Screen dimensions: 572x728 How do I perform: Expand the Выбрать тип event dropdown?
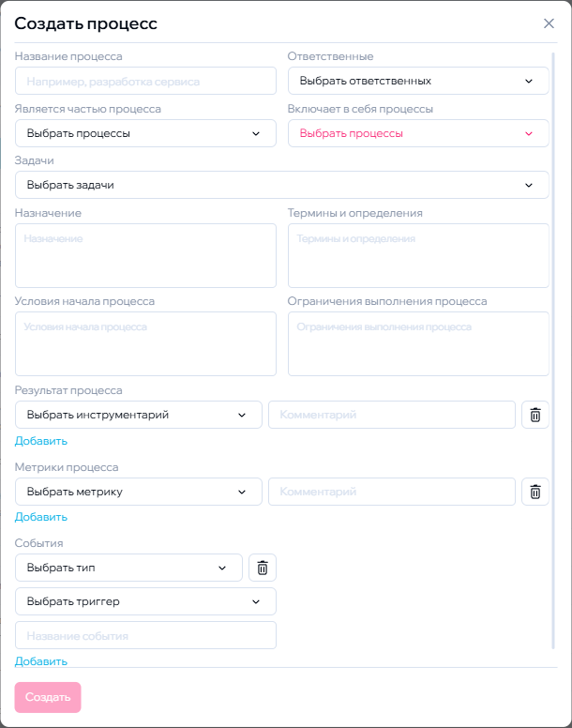(128, 568)
